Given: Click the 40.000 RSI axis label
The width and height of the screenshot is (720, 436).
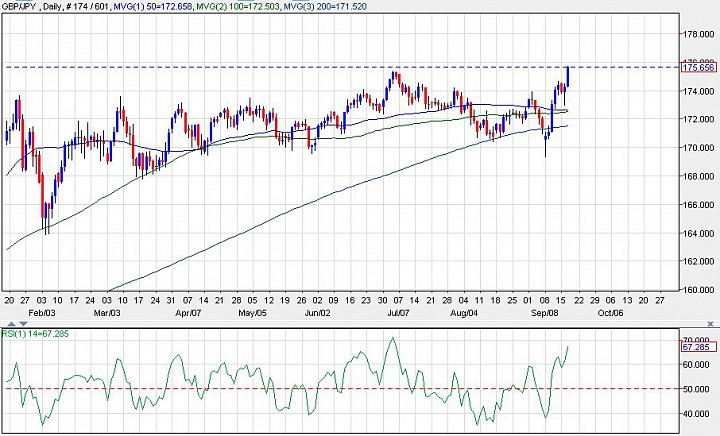Looking at the screenshot, I should [698, 414].
